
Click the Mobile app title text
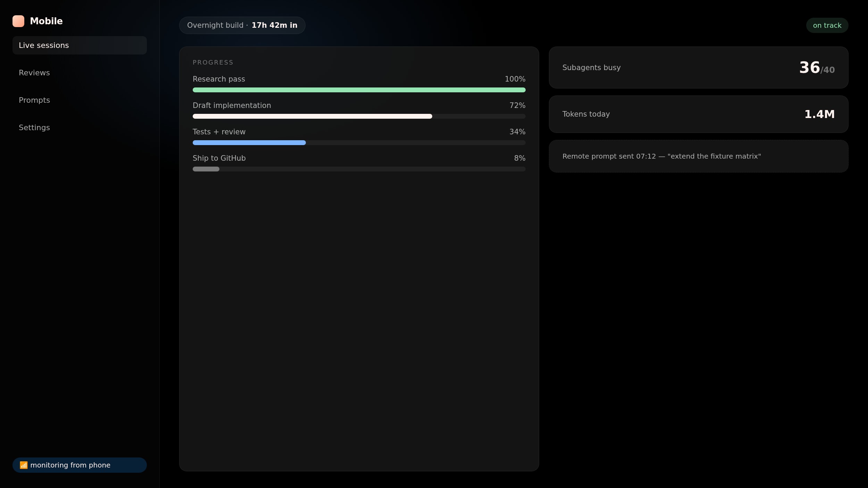[x=46, y=21]
